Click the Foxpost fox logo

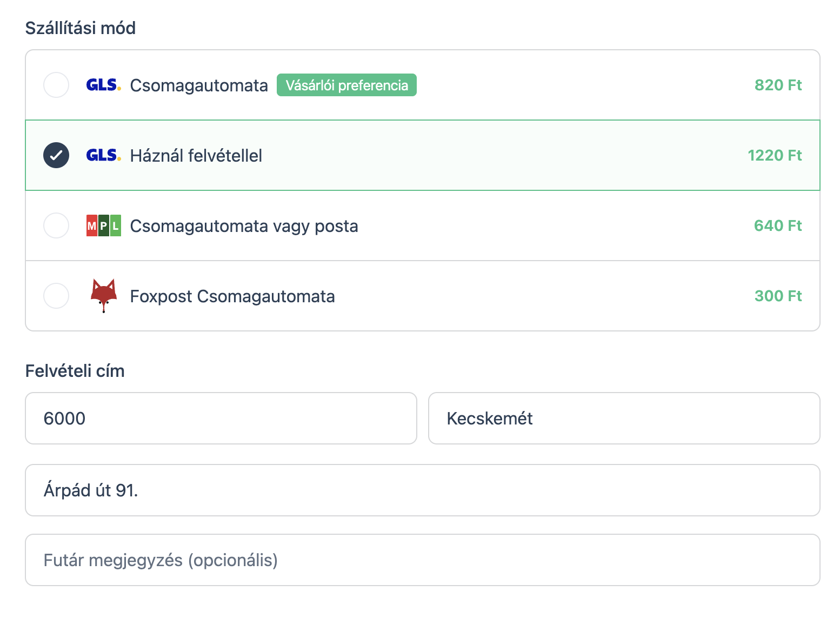point(104,296)
